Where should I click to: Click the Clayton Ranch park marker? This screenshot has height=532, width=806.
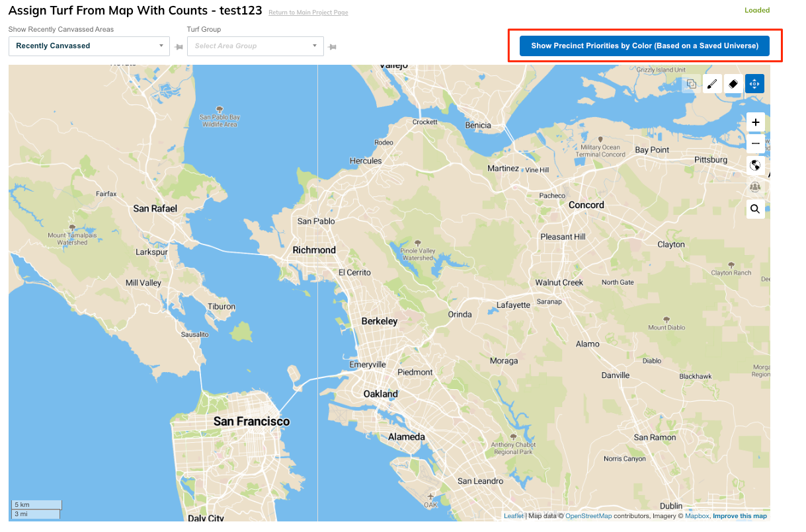click(731, 264)
